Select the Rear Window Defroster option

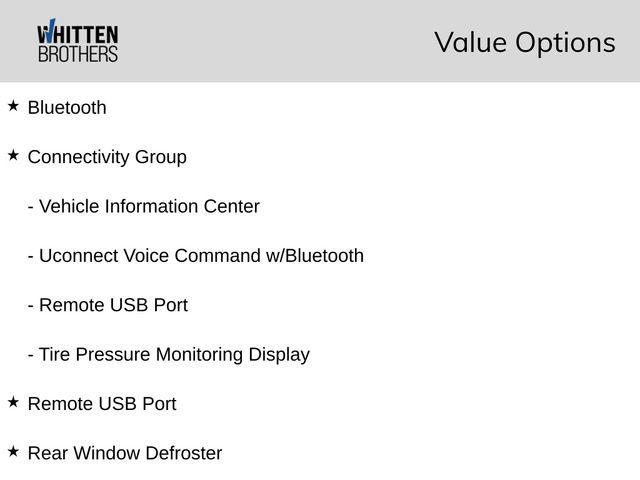tap(125, 453)
